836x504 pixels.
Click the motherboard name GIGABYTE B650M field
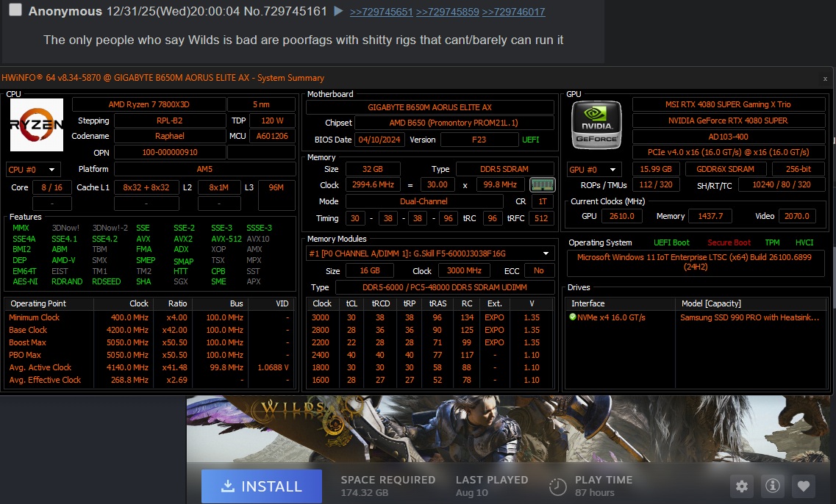pyautogui.click(x=429, y=107)
